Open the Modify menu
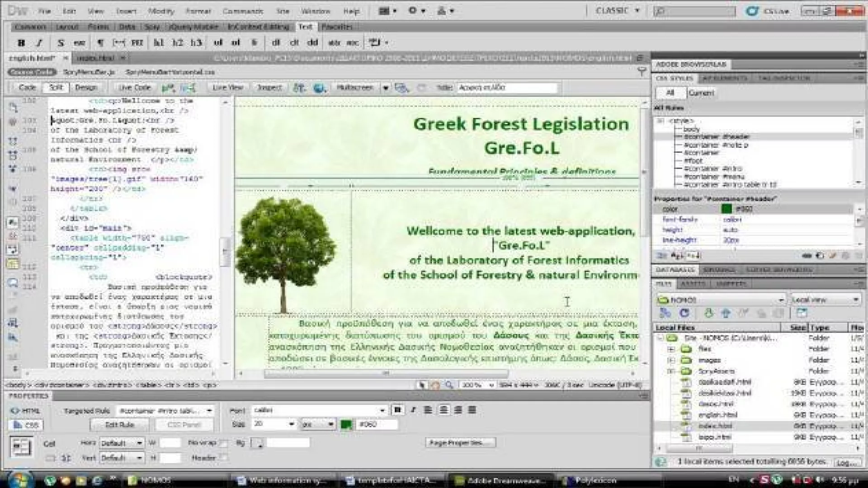The width and height of the screenshot is (868, 488). click(x=160, y=11)
